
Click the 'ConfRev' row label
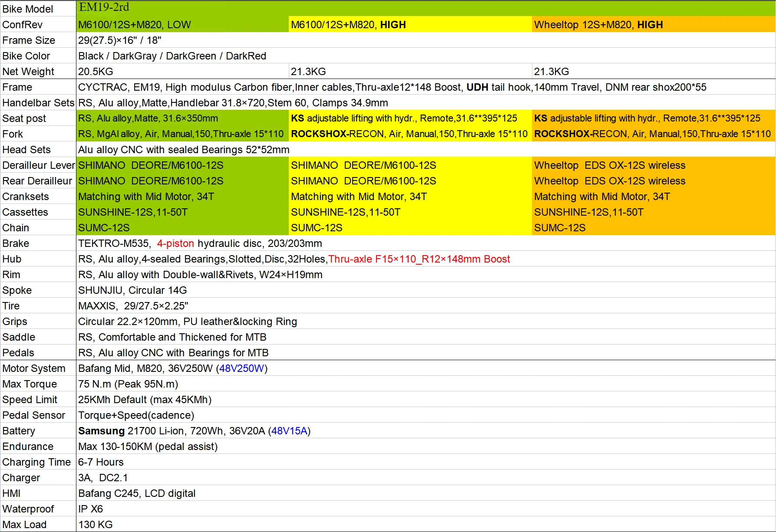[x=22, y=25]
